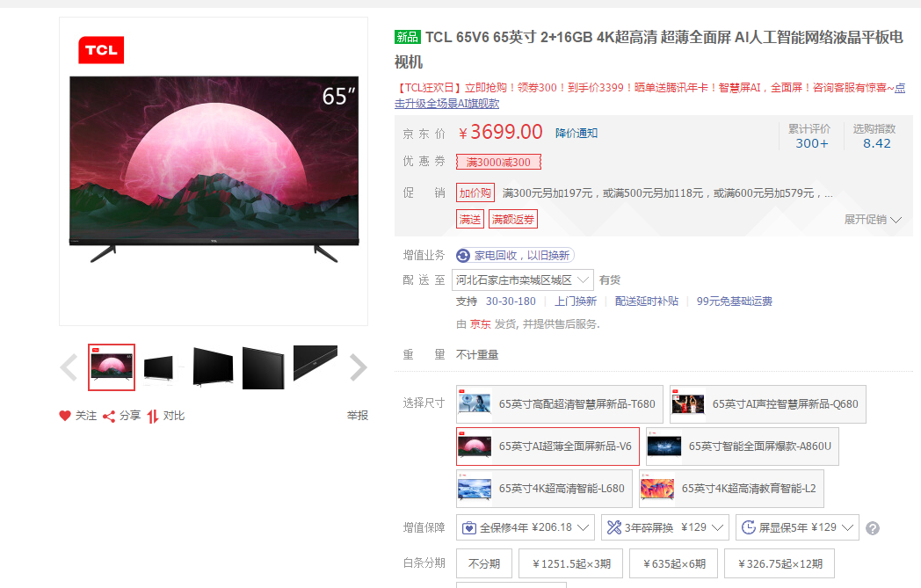The height and width of the screenshot is (588, 921).
Task: Select ¥635起×6期 installment option
Action: click(674, 563)
